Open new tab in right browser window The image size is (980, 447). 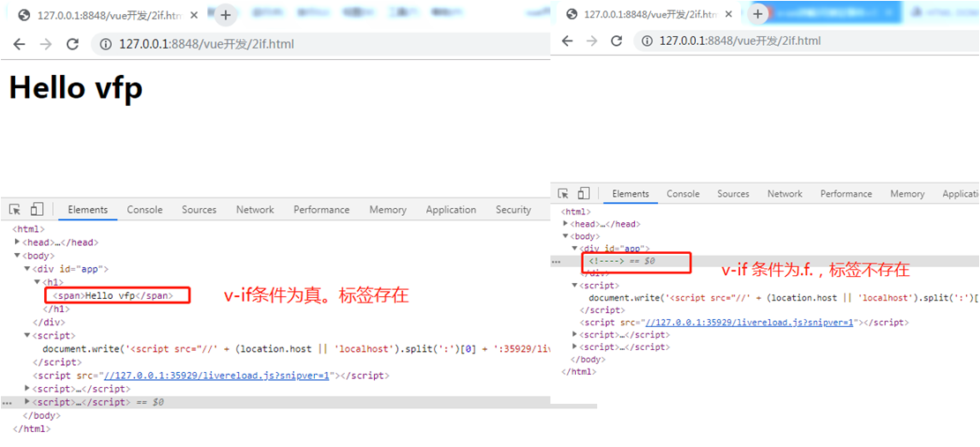click(758, 14)
